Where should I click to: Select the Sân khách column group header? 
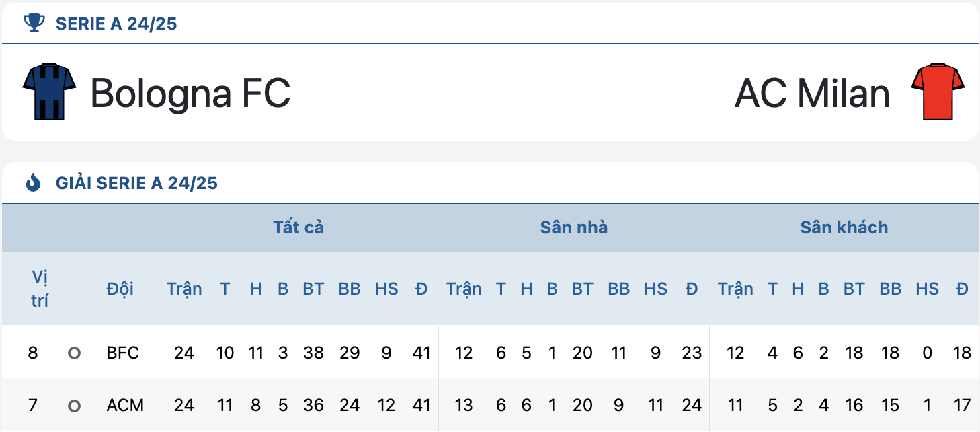pyautogui.click(x=844, y=227)
